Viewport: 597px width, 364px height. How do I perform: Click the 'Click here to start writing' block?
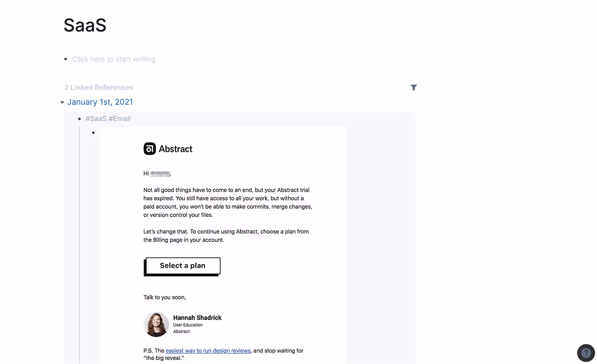[x=114, y=60]
